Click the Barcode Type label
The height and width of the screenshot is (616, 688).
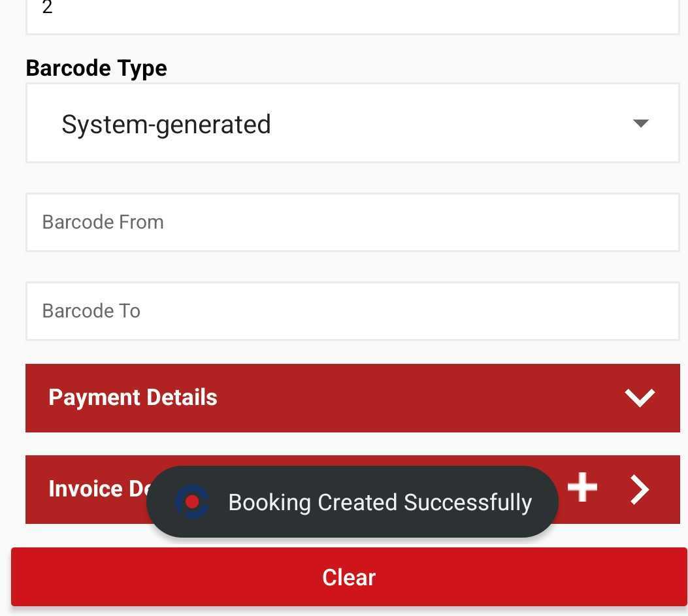tap(97, 68)
